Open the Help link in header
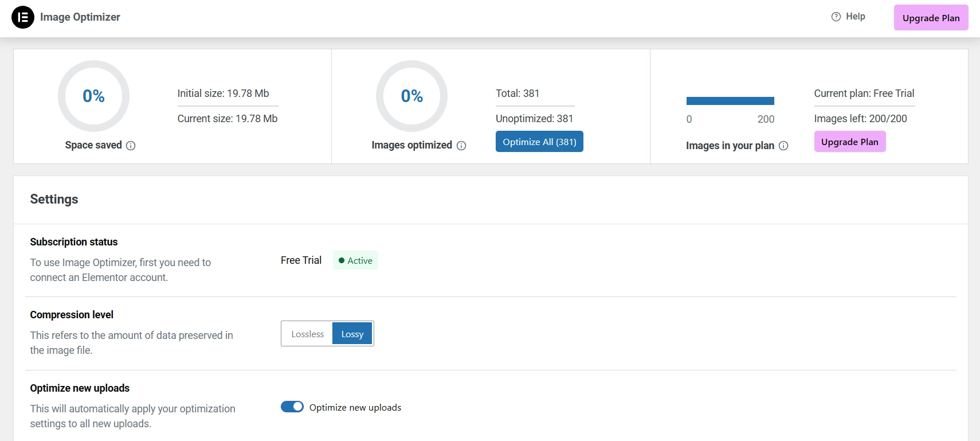 tap(849, 17)
